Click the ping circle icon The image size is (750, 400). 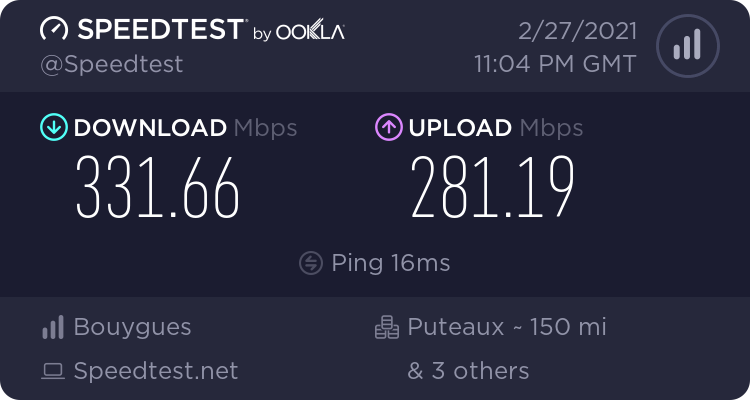[x=311, y=263]
